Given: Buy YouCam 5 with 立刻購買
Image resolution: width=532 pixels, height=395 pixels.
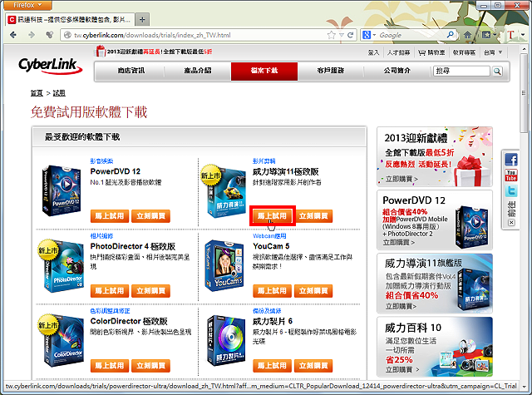Looking at the screenshot, I should [313, 291].
